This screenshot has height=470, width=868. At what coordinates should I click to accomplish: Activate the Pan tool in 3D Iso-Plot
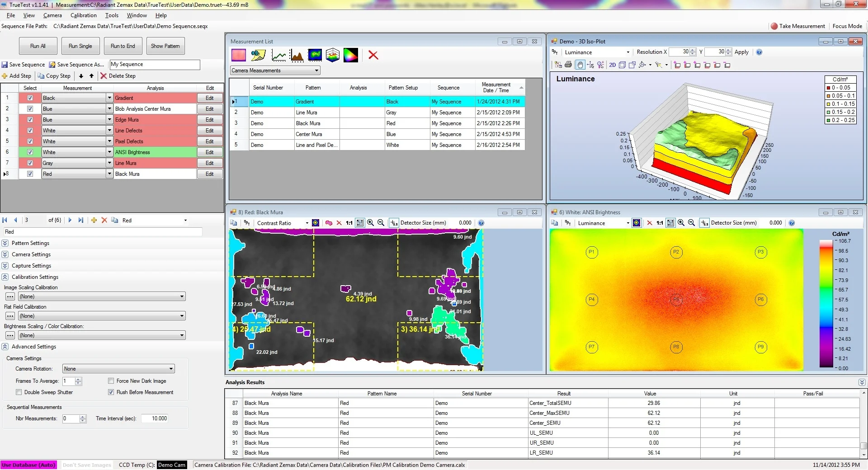point(580,65)
